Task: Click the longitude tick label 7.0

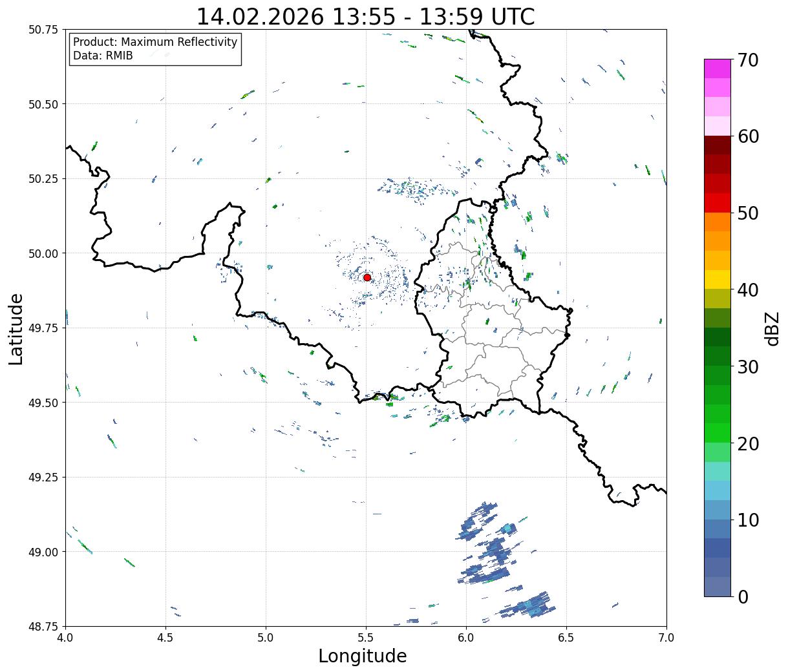Action: pos(666,638)
